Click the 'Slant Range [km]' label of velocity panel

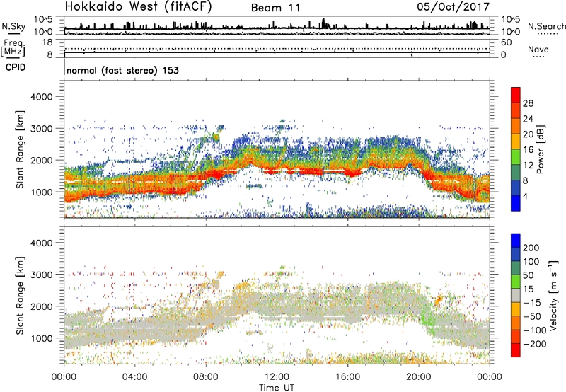(x=20, y=296)
